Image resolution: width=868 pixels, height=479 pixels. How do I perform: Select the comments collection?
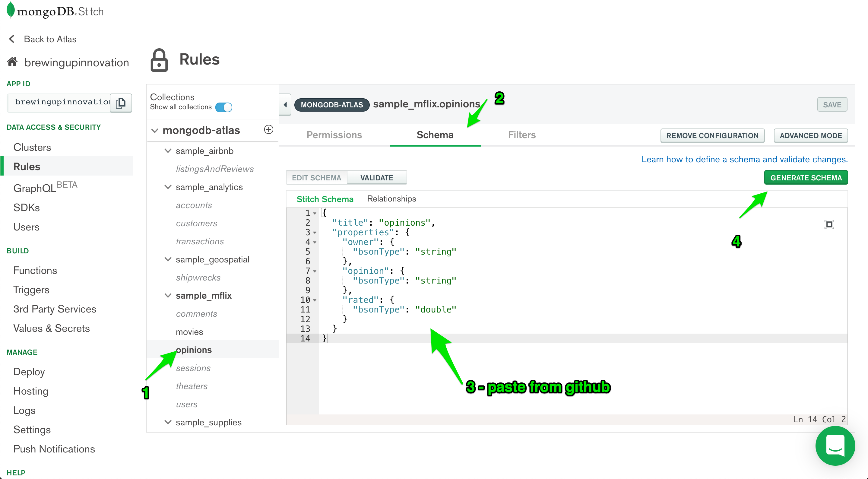[x=196, y=314]
